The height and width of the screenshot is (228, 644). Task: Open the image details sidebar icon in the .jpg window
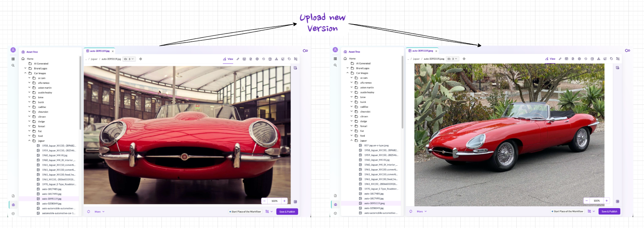pyautogui.click(x=295, y=68)
